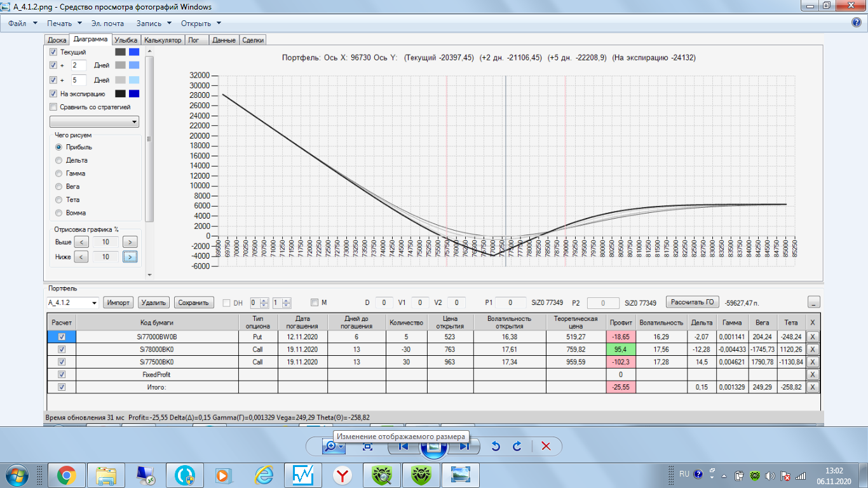Click the days field containing 2
The height and width of the screenshot is (488, 868).
pyautogui.click(x=78, y=65)
